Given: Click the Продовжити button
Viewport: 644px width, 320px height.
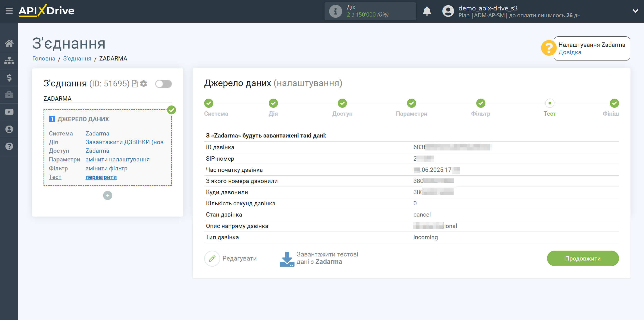Looking at the screenshot, I should (583, 258).
